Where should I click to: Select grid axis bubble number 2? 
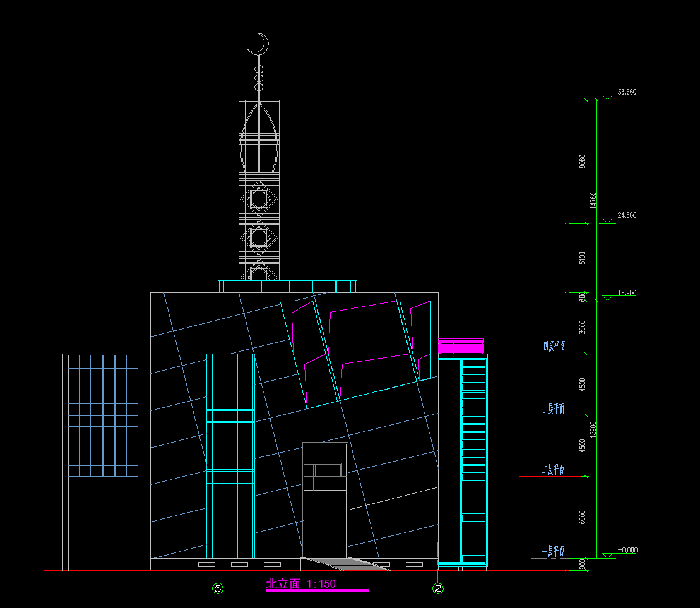pyautogui.click(x=437, y=588)
